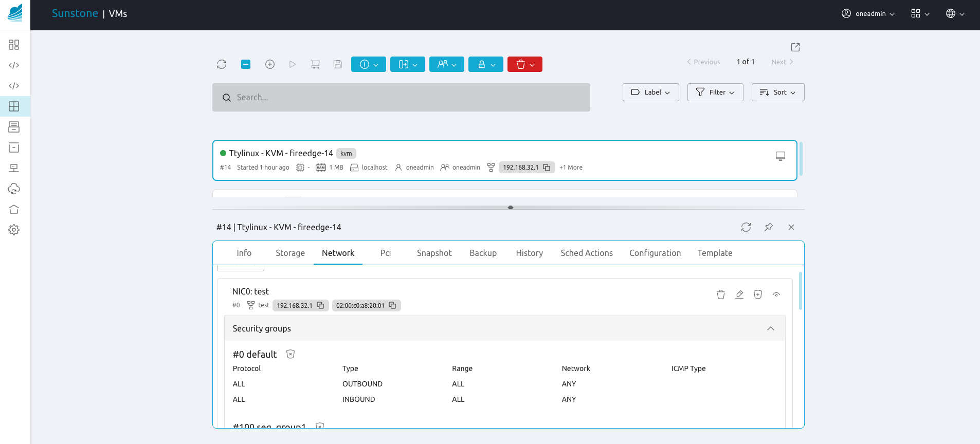Switch to the Sched Actions tab
Viewport: 980px width, 444px height.
click(x=587, y=253)
